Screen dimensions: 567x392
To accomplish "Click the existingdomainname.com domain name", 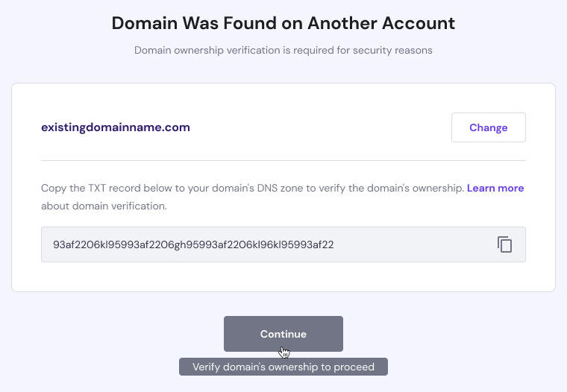I will [x=116, y=127].
